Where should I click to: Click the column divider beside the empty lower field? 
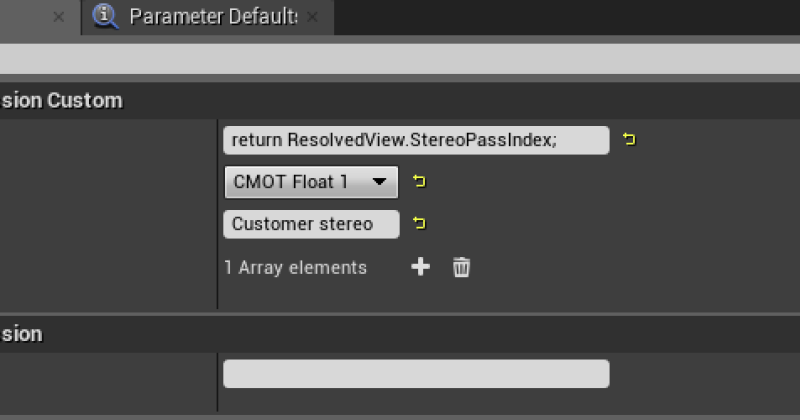pyautogui.click(x=218, y=382)
